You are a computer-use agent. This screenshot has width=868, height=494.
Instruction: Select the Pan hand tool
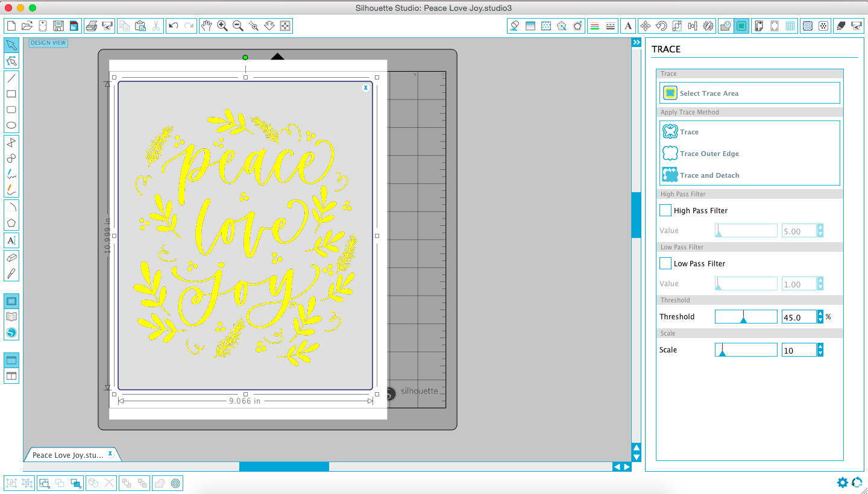point(207,26)
